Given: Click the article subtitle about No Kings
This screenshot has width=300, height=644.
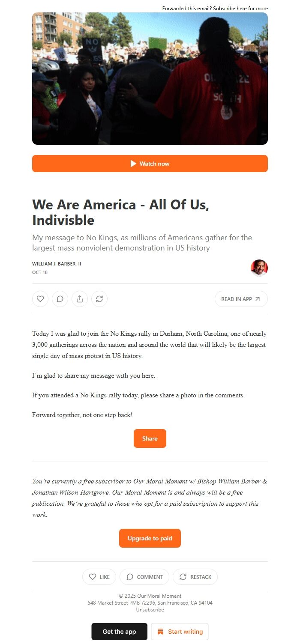Looking at the screenshot, I should click(x=142, y=243).
